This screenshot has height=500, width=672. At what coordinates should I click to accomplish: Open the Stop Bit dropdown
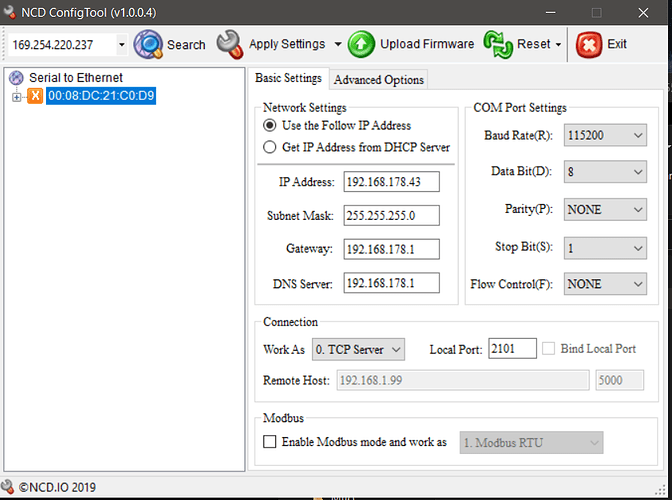[x=605, y=248]
